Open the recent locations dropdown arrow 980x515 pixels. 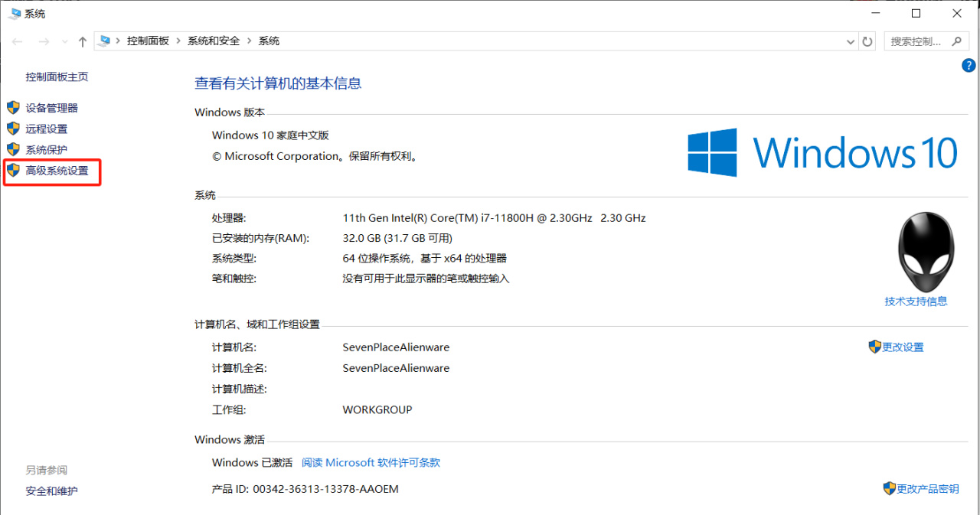pyautogui.click(x=64, y=42)
